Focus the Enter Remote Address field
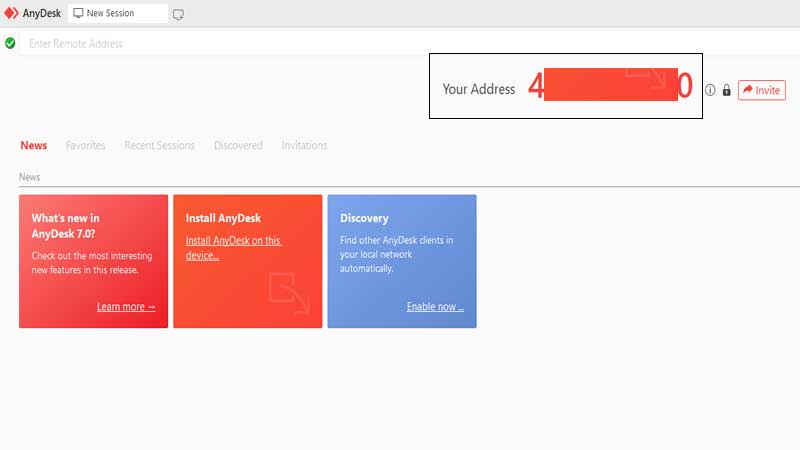The height and width of the screenshot is (450, 800). coord(409,43)
